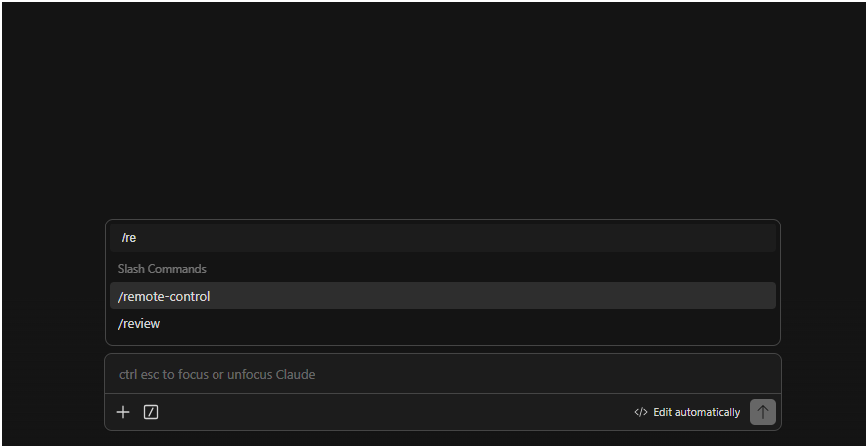Open the slash commands menu icon
Image resolution: width=868 pixels, height=448 pixels.
[x=151, y=412]
